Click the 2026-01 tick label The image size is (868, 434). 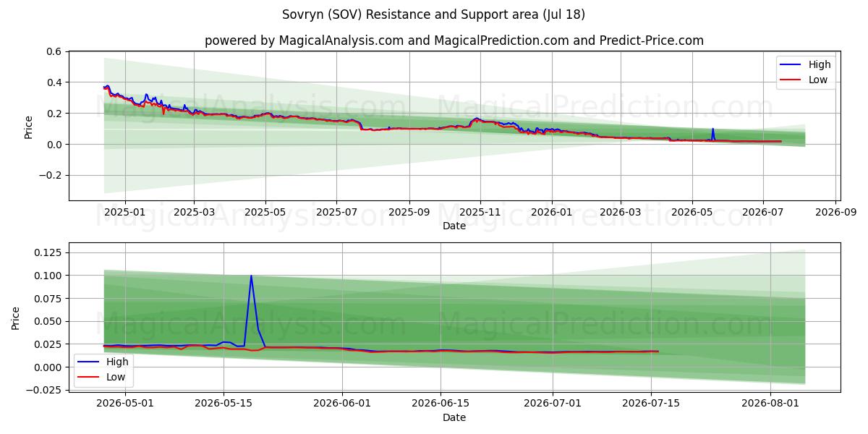(x=552, y=212)
